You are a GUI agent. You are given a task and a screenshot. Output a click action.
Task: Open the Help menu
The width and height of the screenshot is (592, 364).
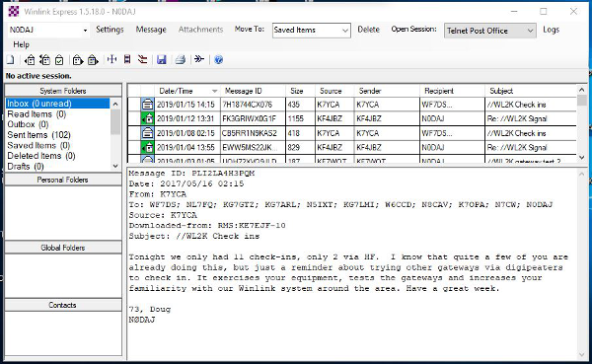coord(21,44)
